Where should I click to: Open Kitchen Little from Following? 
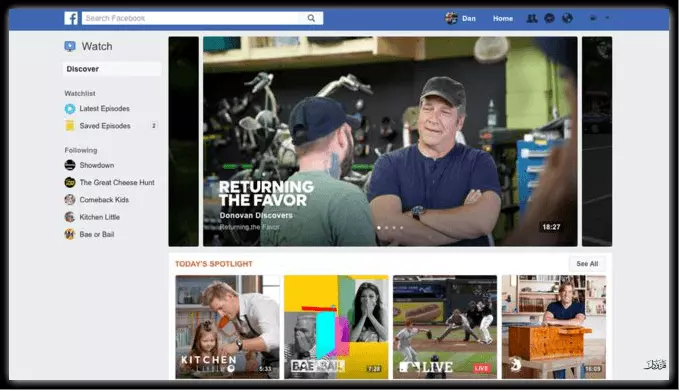(100, 217)
